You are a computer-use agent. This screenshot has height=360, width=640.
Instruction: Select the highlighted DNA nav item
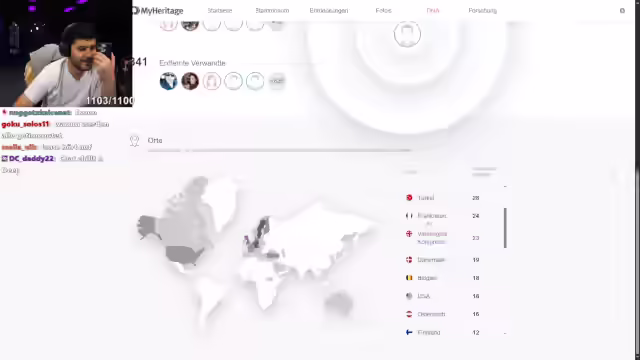433,11
